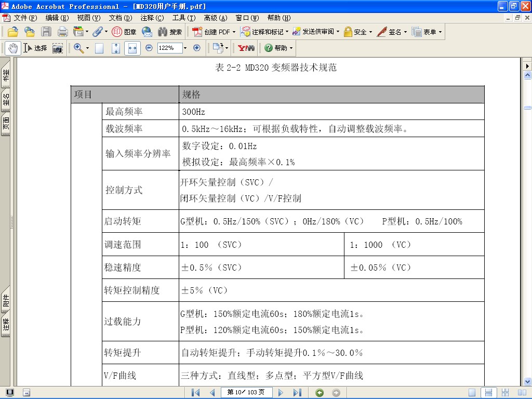
Task: Expand the 发送供审阅 dropdown
Action: coord(338,32)
